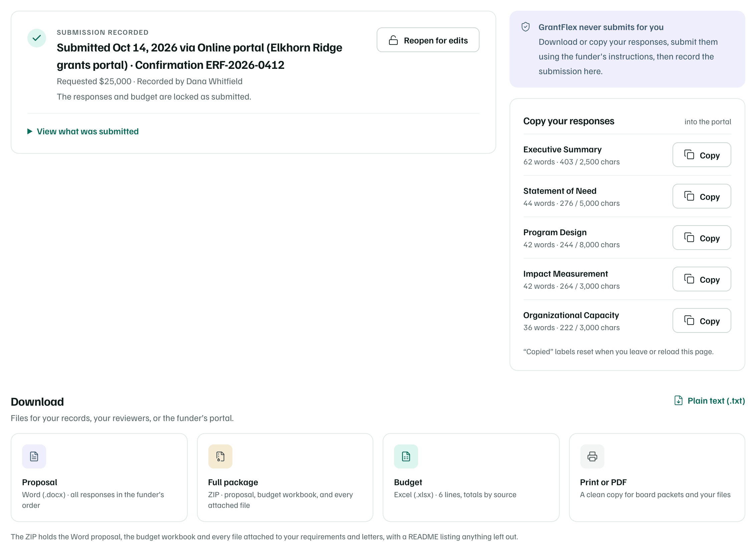The width and height of the screenshot is (756, 542).
Task: Click the Budget spreadsheet icon
Action: tap(406, 456)
